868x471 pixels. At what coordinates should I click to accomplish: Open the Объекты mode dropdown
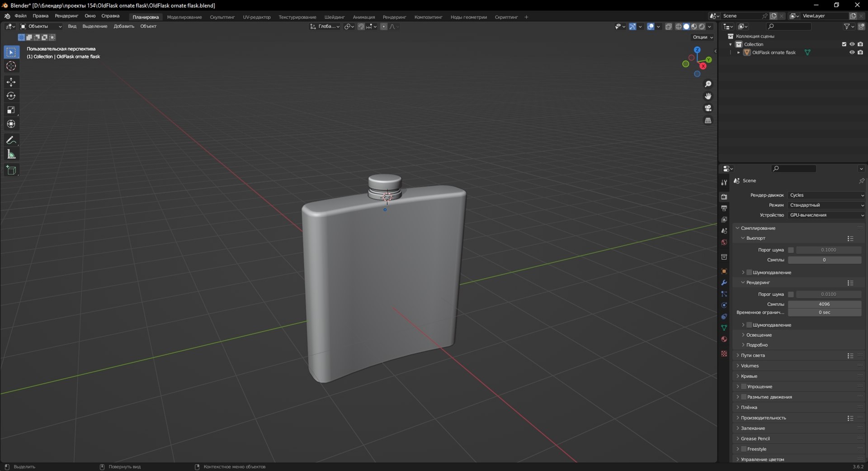tap(41, 27)
